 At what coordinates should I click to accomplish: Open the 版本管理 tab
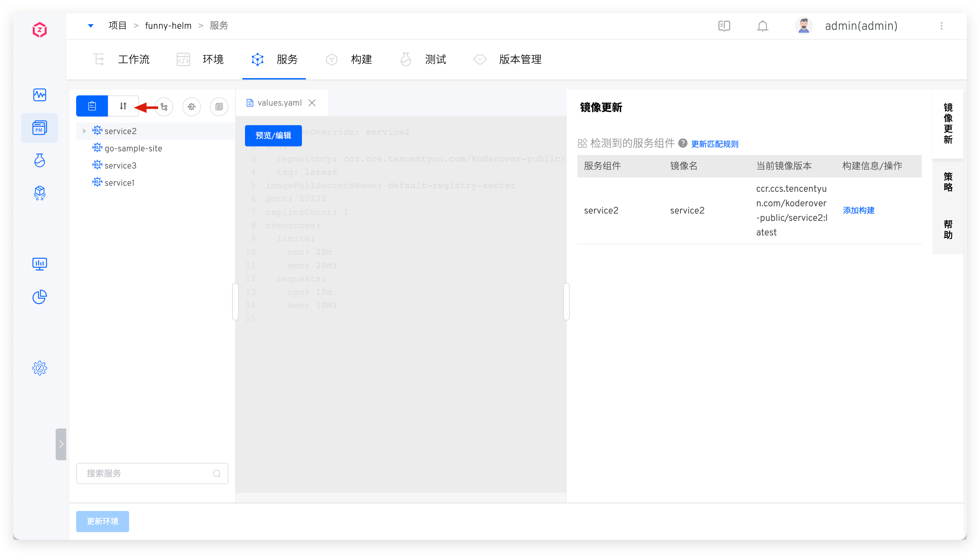click(520, 59)
